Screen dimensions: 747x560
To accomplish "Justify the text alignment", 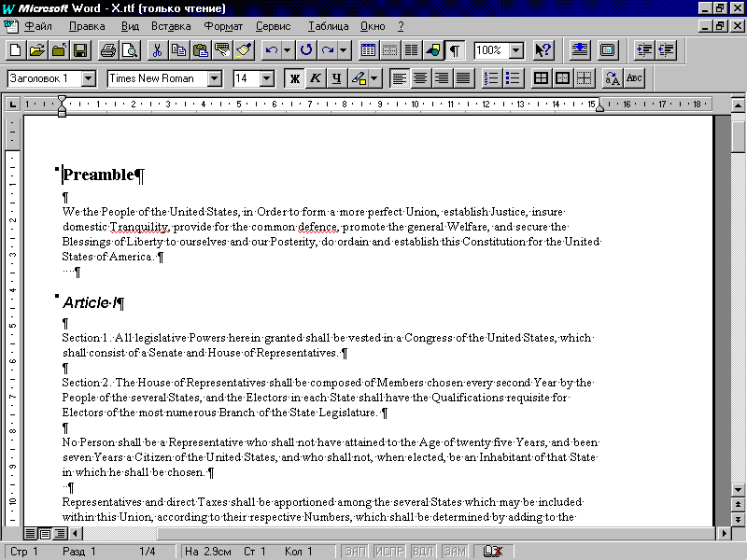I will (x=463, y=78).
